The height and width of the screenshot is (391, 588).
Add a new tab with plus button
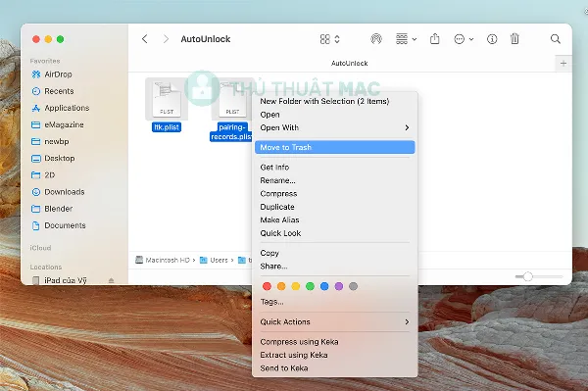pyautogui.click(x=563, y=64)
